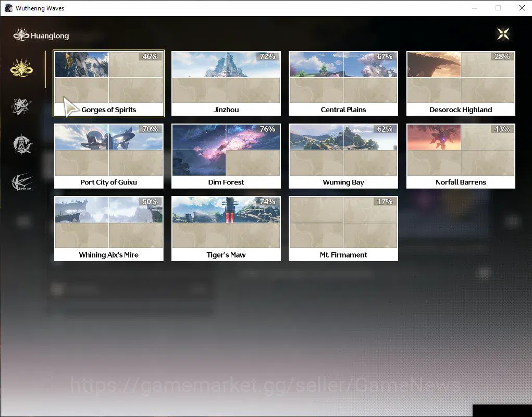Image resolution: width=532 pixels, height=417 pixels.
Task: Open the Desorock Highland area card
Action: click(461, 83)
